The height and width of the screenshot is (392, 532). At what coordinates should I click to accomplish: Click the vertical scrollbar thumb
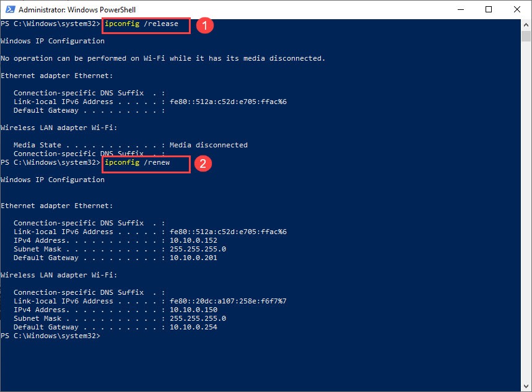526,36
